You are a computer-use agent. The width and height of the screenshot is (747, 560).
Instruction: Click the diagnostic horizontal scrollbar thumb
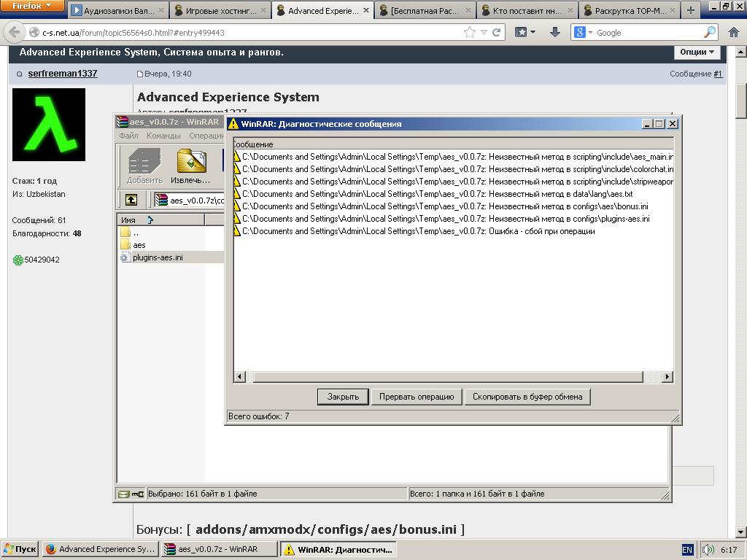(448, 377)
